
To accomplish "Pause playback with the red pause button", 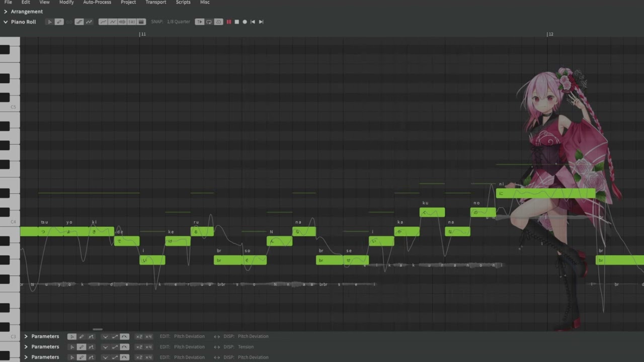I will tap(228, 22).
